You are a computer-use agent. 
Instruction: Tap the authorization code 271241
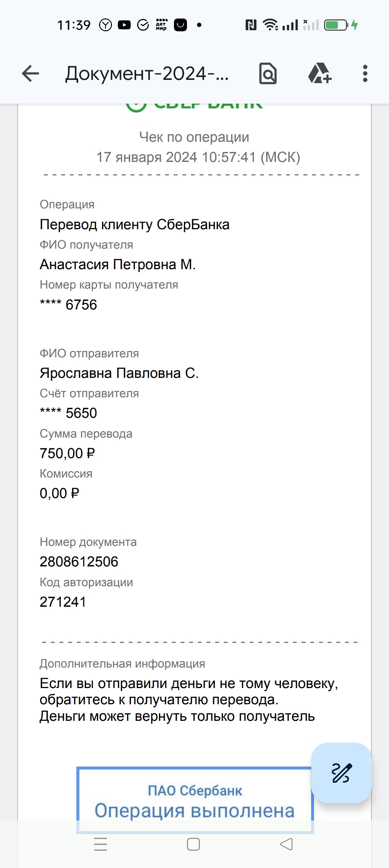63,602
